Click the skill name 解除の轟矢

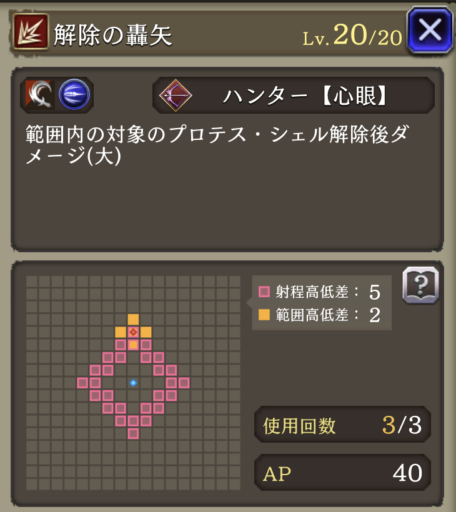[x=113, y=35]
